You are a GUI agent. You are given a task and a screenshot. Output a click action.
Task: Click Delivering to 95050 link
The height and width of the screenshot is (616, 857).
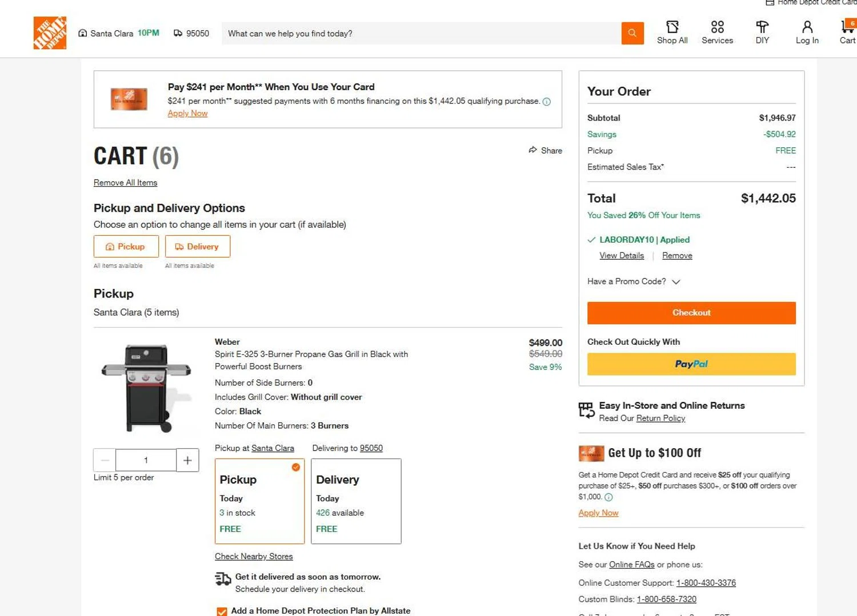(371, 448)
